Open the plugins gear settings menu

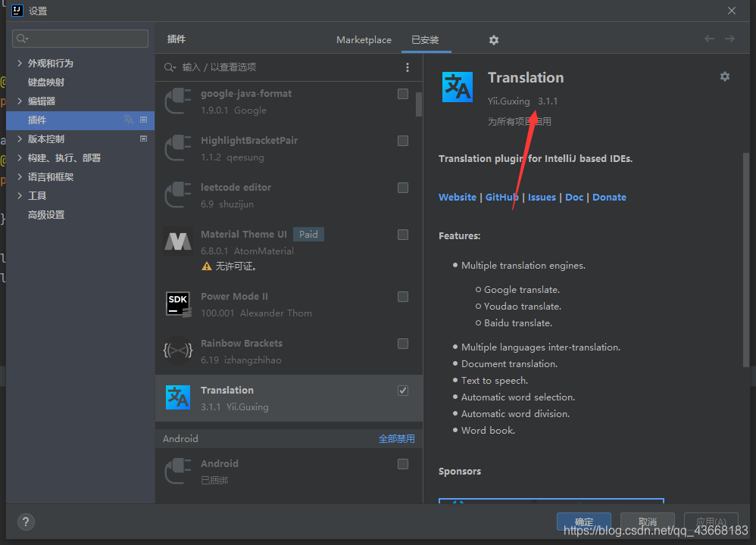[x=493, y=40]
